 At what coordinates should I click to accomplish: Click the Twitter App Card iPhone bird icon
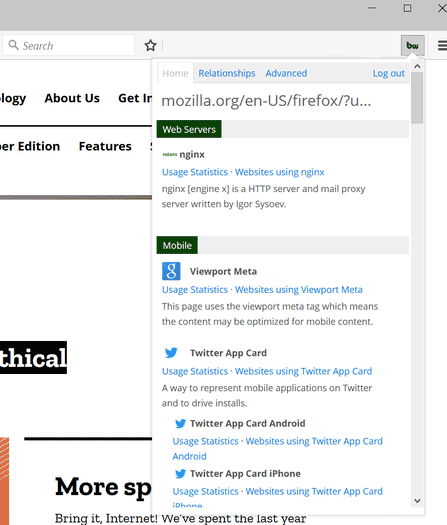click(x=180, y=474)
